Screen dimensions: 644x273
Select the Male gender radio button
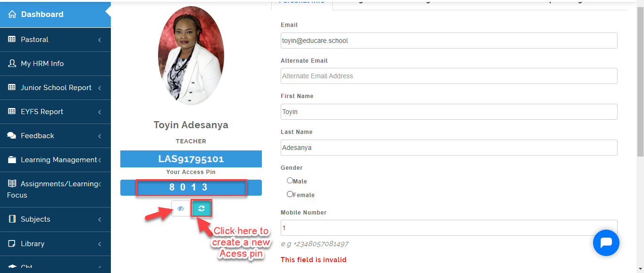click(x=290, y=180)
